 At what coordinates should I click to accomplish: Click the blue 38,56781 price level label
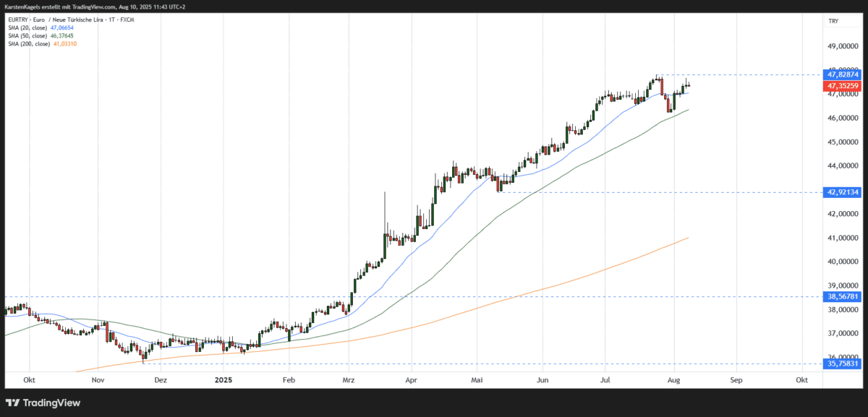pyautogui.click(x=841, y=296)
